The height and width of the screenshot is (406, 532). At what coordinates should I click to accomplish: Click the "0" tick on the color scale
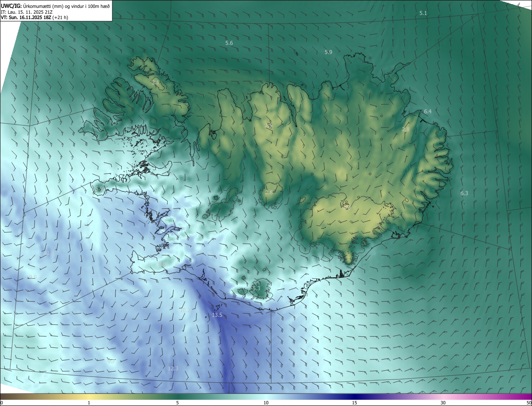pyautogui.click(x=2, y=403)
